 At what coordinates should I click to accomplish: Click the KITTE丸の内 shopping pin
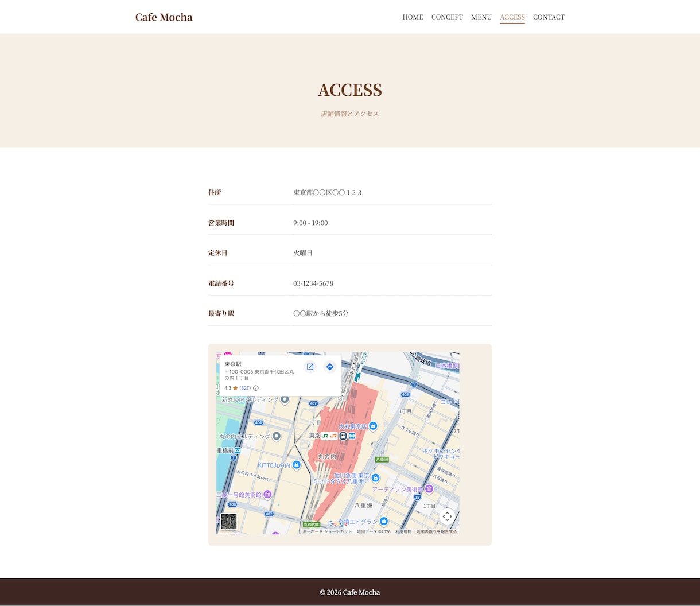tap(297, 465)
